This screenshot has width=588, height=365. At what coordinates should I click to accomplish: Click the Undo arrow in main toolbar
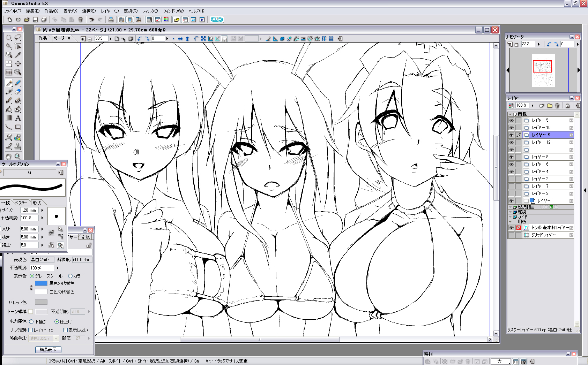(x=91, y=20)
